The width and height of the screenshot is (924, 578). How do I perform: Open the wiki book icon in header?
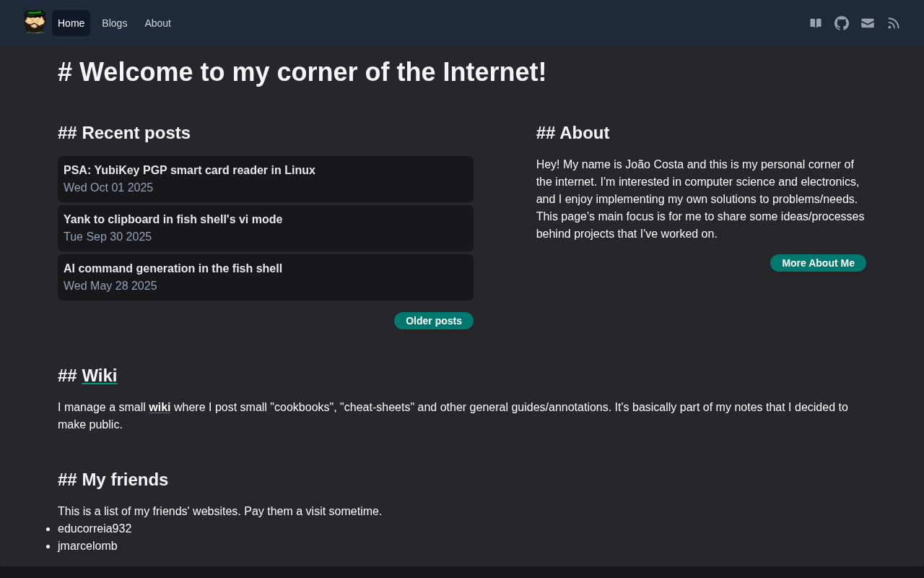pos(816,23)
